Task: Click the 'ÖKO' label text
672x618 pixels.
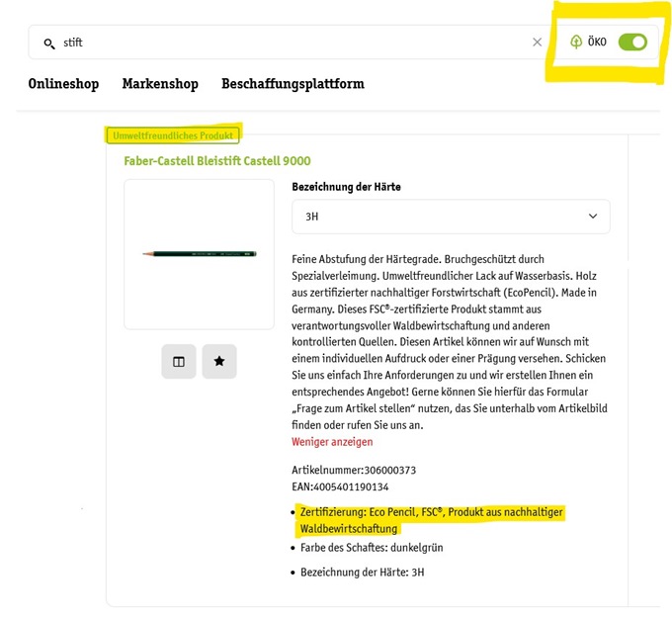Action: coord(597,42)
